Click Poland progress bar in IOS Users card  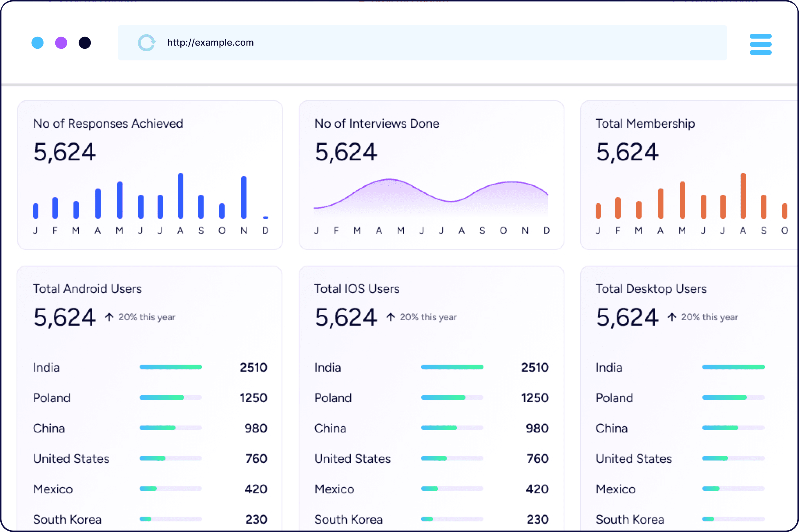point(452,397)
